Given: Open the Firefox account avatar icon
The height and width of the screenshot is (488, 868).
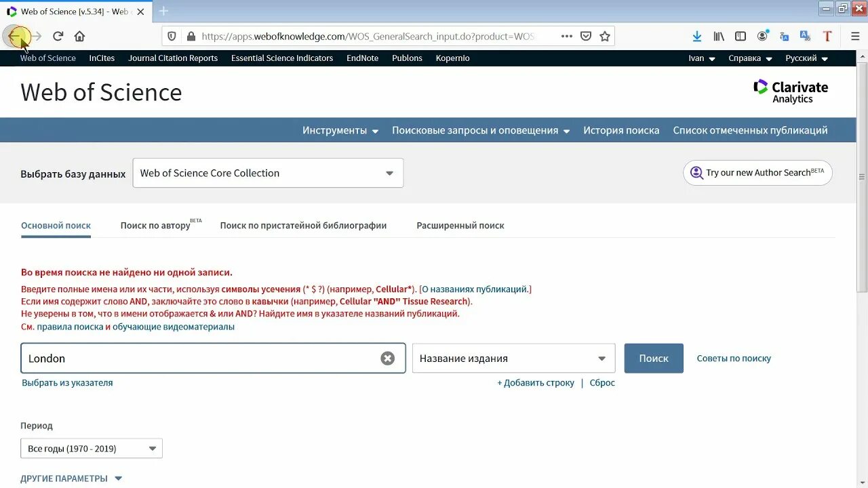Looking at the screenshot, I should 763,36.
